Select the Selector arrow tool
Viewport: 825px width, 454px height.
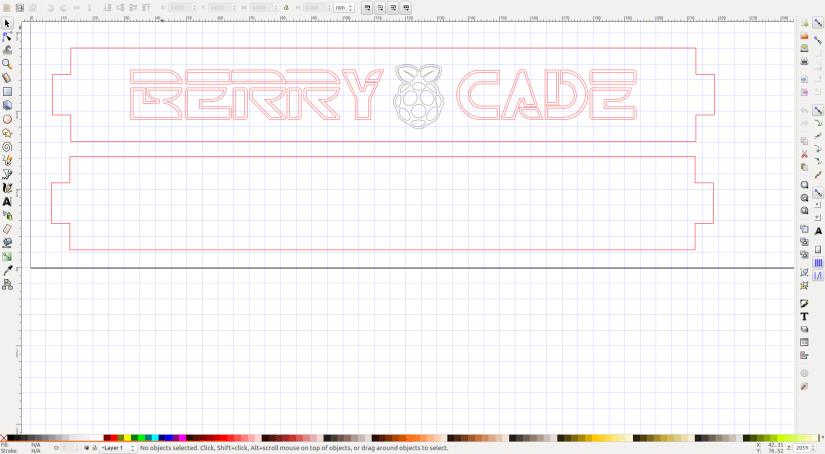pyautogui.click(x=7, y=24)
